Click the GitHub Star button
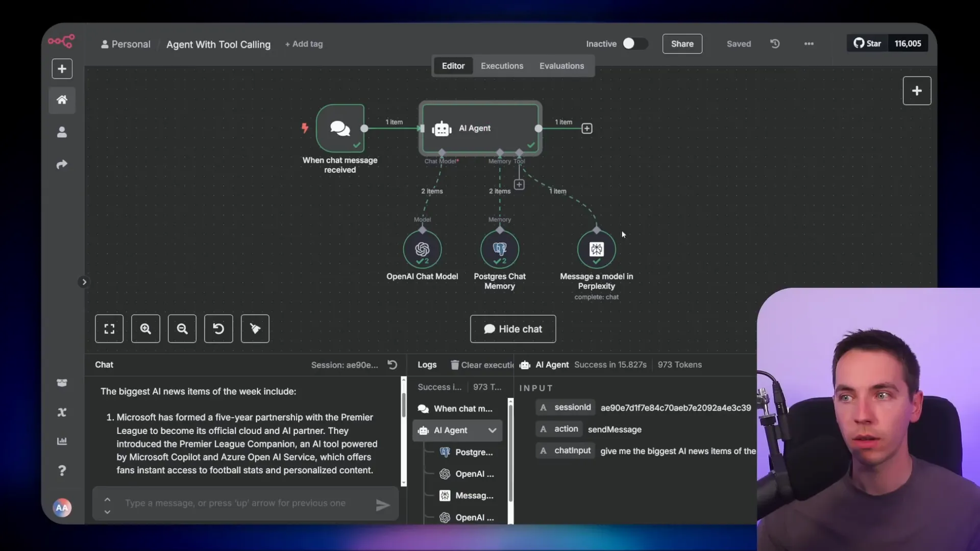Image resolution: width=980 pixels, height=551 pixels. pyautogui.click(x=867, y=43)
